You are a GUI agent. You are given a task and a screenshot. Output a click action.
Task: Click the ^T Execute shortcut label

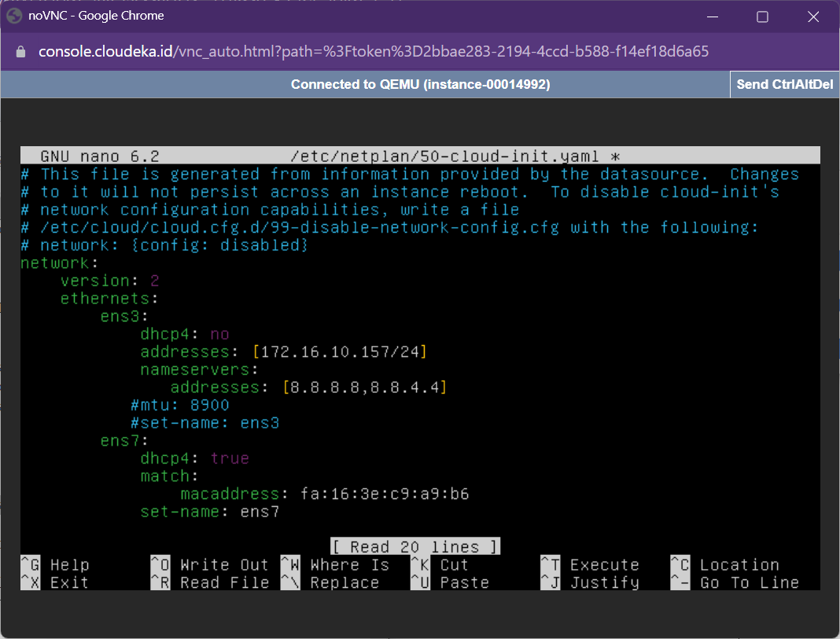pos(590,564)
